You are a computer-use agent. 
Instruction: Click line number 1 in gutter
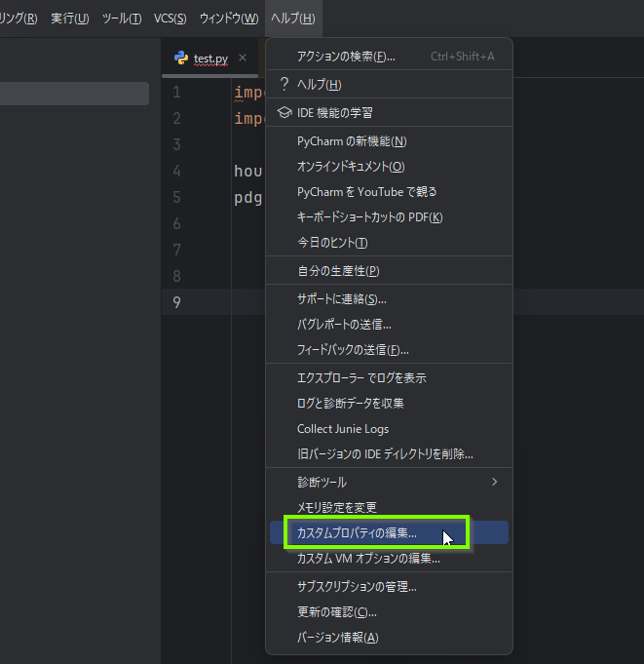click(177, 92)
